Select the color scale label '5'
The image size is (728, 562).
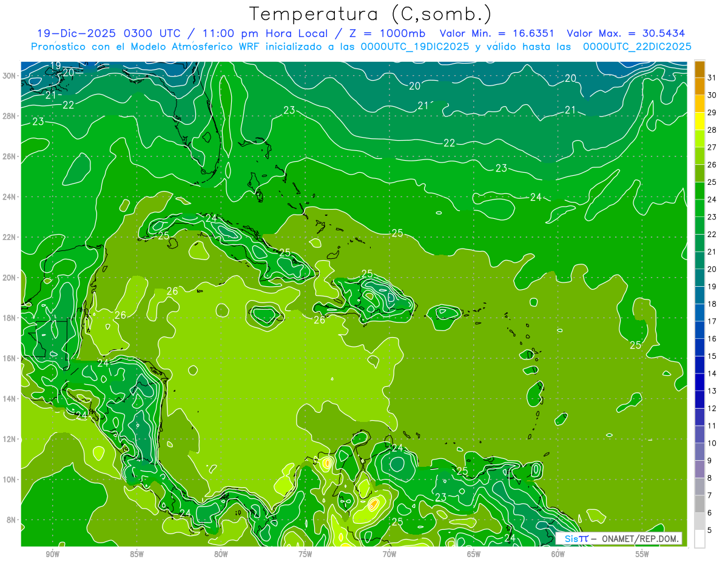(710, 530)
